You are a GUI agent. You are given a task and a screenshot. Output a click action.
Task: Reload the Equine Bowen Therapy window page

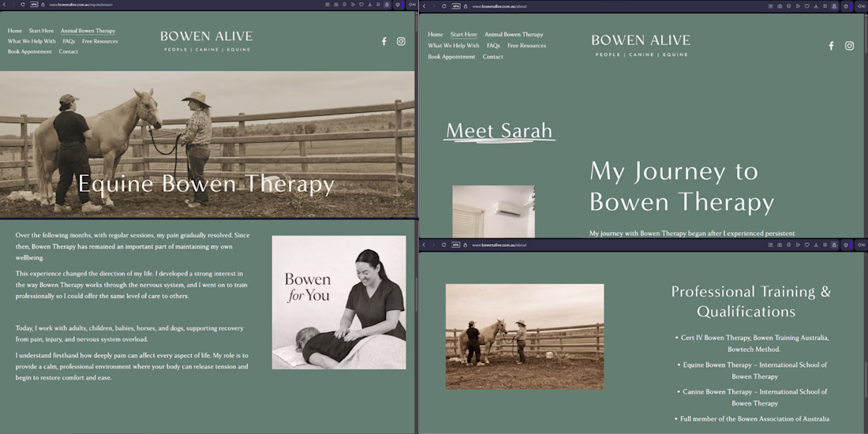[23, 5]
